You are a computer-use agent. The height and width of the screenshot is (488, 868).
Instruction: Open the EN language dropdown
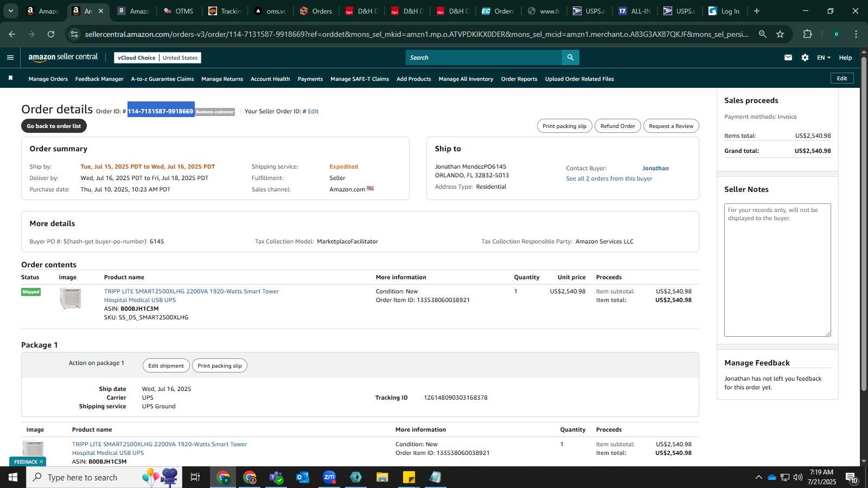coord(824,57)
